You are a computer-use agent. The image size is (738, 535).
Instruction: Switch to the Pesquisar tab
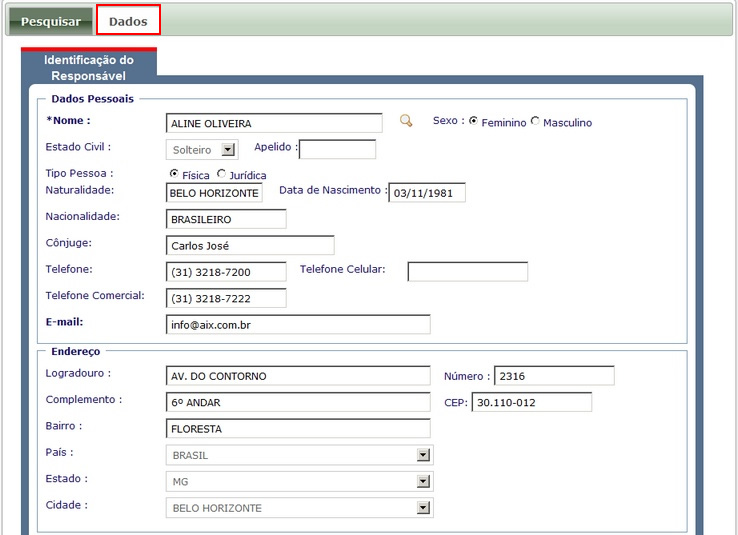[x=51, y=21]
